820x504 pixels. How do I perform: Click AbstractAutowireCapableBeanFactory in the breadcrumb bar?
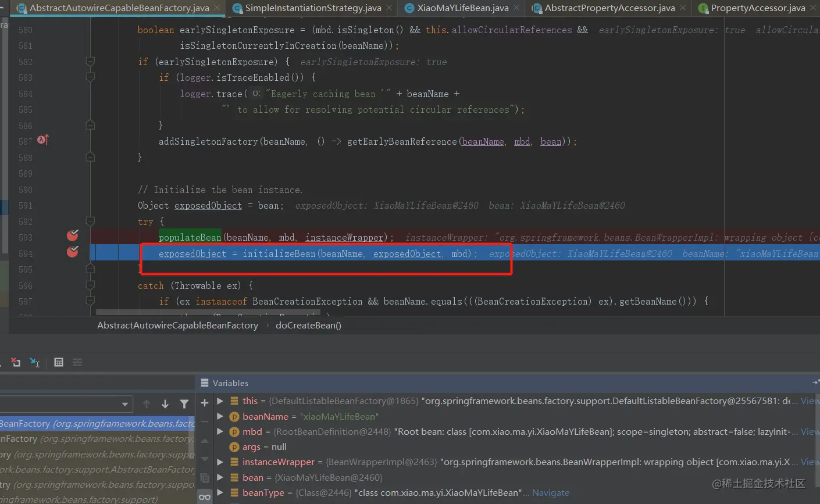click(x=177, y=326)
